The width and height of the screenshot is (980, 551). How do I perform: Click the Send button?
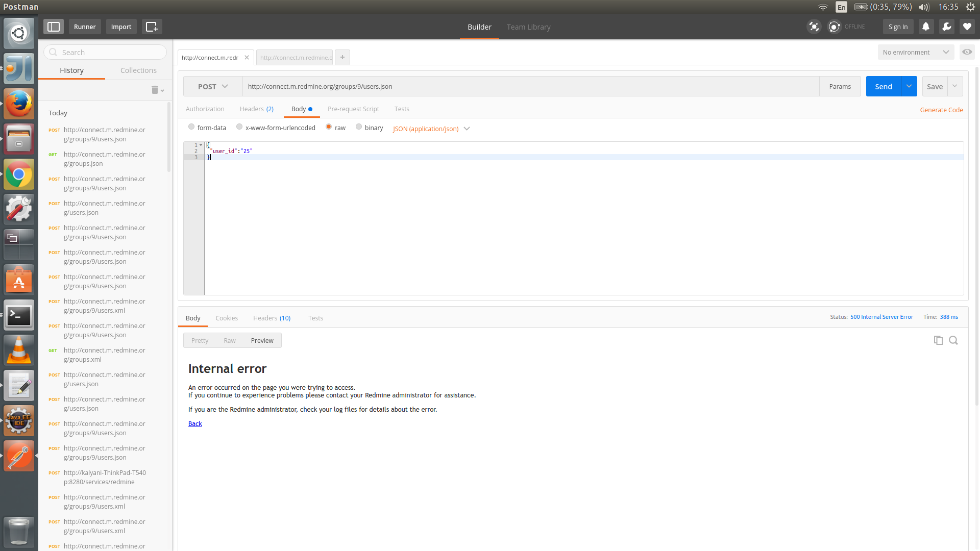point(884,86)
